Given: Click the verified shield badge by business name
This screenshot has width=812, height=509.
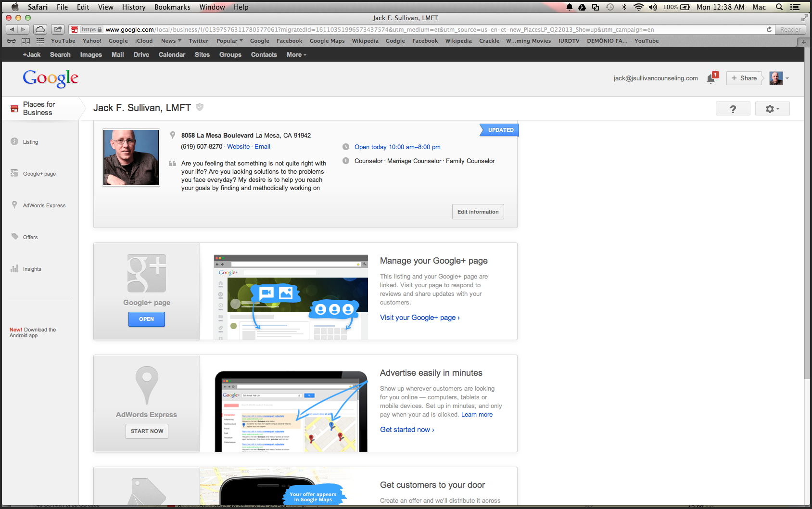Looking at the screenshot, I should (x=200, y=107).
